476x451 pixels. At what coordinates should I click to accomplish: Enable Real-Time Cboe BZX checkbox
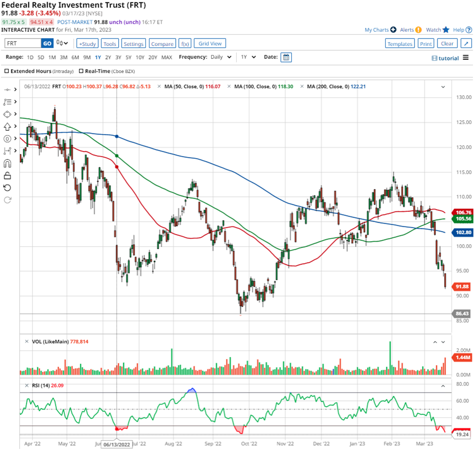click(81, 71)
